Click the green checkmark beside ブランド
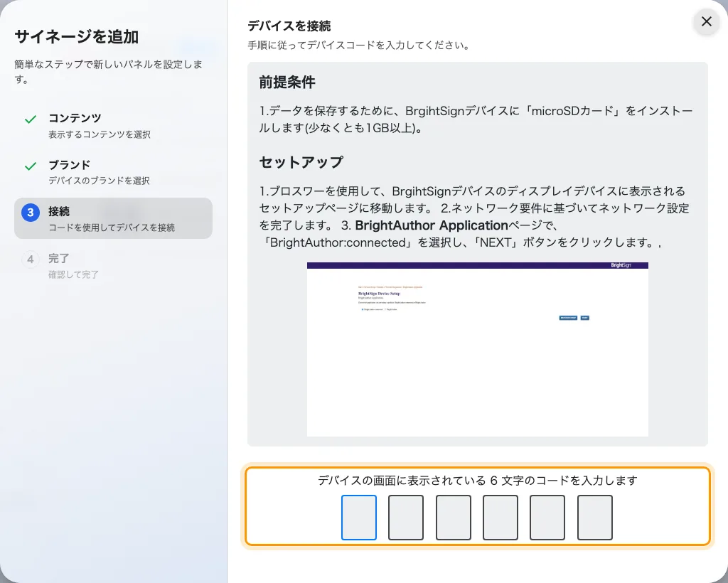 click(31, 166)
